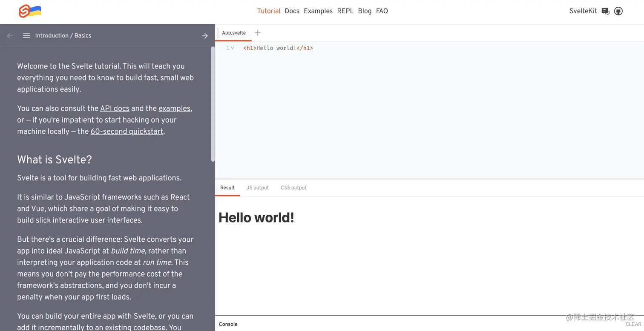This screenshot has width=644, height=331.
Task: Click the Svelte logo home icon
Action: (x=30, y=11)
